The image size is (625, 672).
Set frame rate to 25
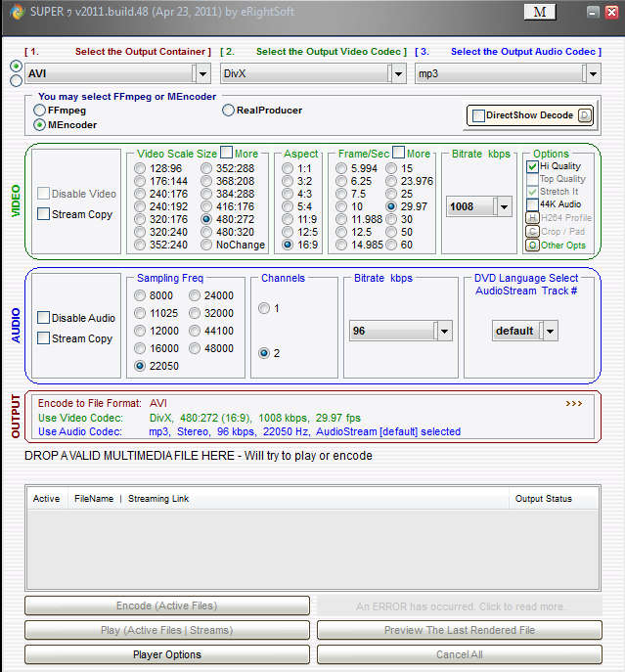coord(391,194)
